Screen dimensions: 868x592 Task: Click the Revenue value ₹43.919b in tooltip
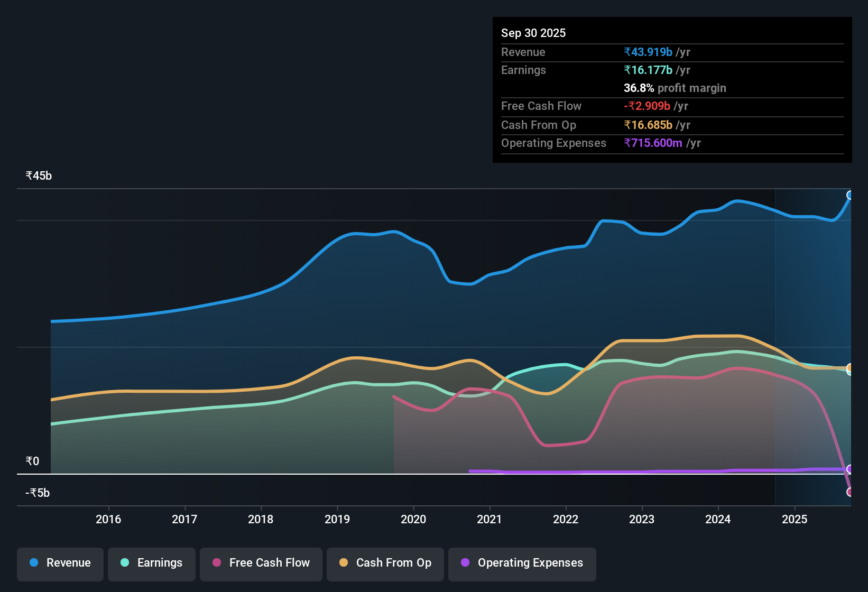coord(649,52)
